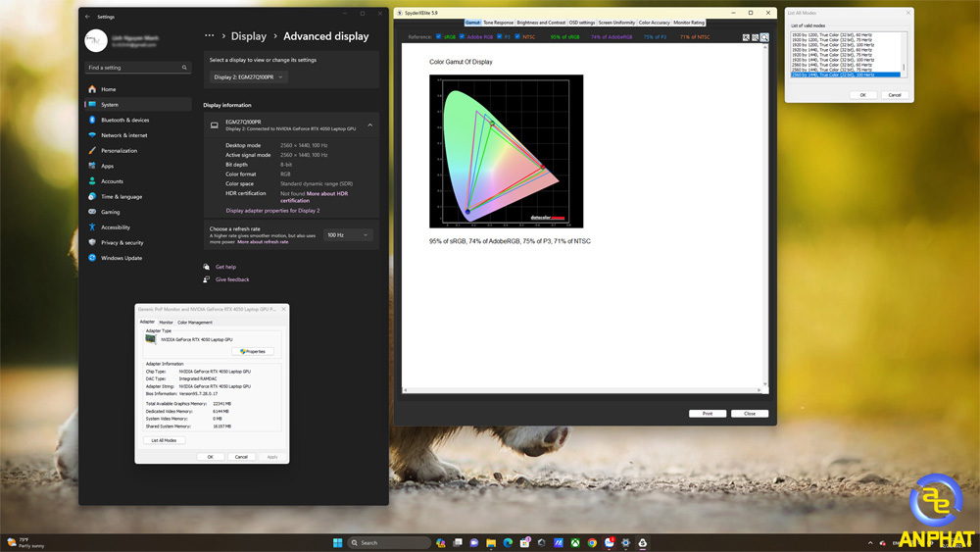The width and height of the screenshot is (980, 552).
Task: Uncheck the Adobe RGB reference checkbox
Action: pyautogui.click(x=462, y=37)
